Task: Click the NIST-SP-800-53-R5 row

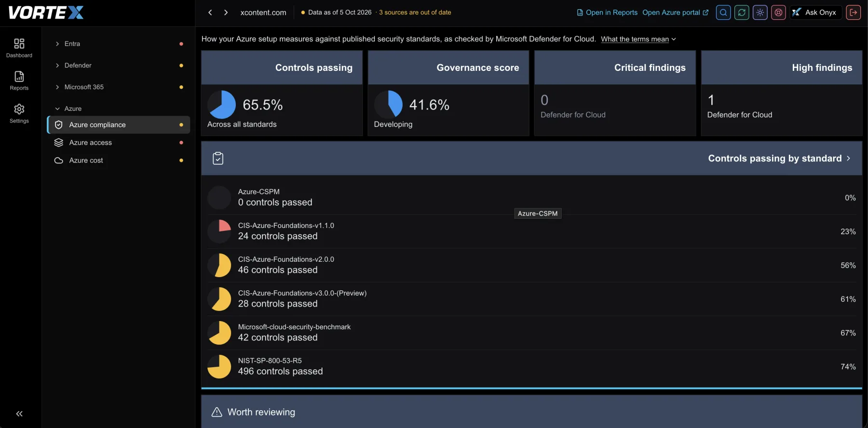Action: click(531, 366)
